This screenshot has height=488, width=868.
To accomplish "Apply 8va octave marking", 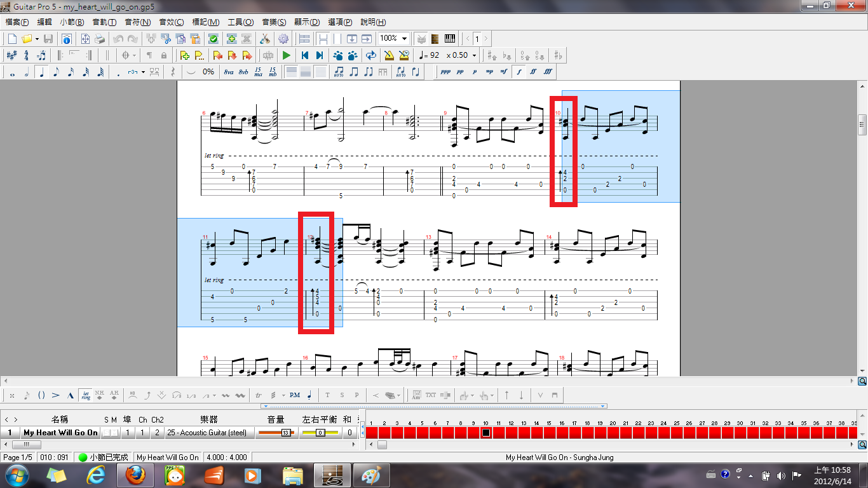I will click(229, 72).
